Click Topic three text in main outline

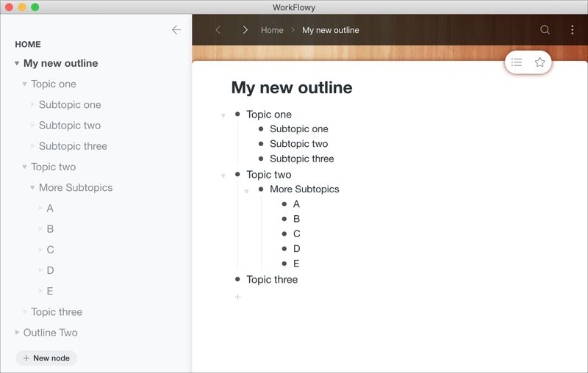(x=272, y=279)
